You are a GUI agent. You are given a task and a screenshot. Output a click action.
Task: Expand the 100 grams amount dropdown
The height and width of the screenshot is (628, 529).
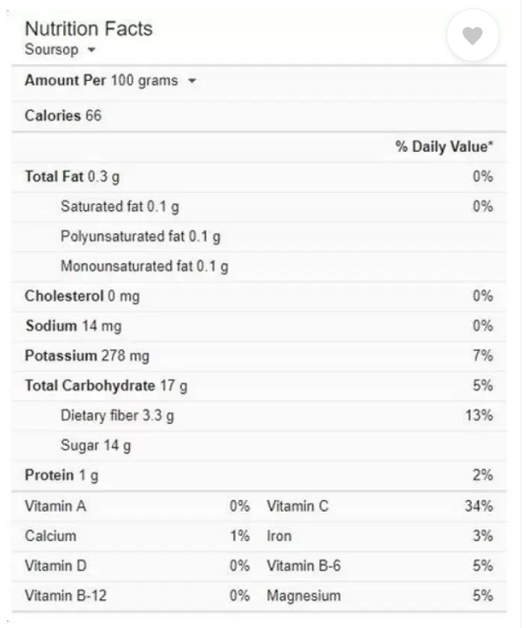[192, 81]
